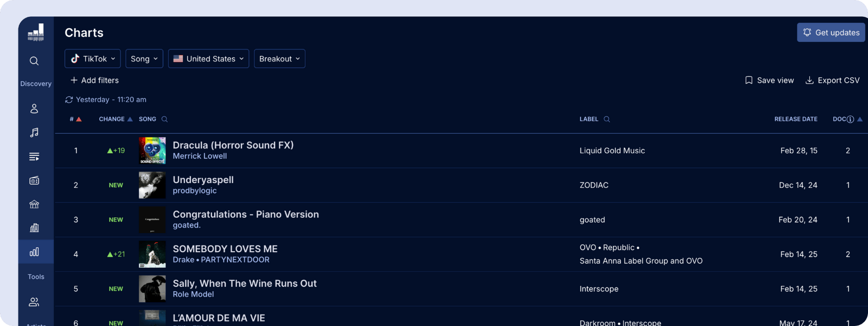Open the search icon in sidebar

pyautogui.click(x=34, y=61)
